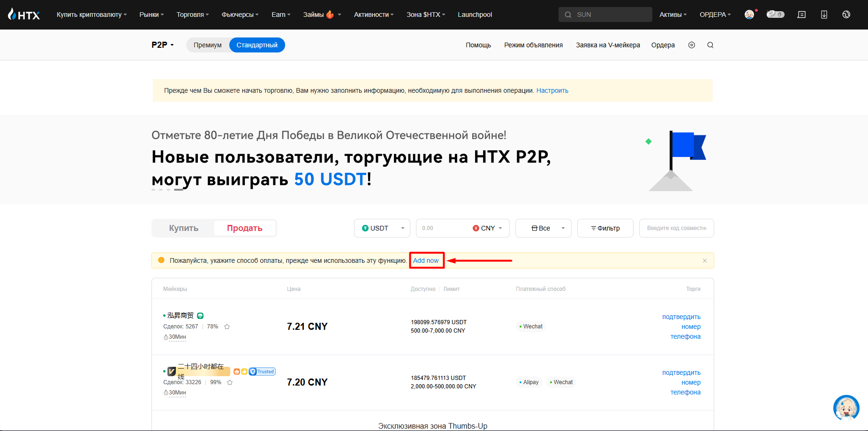The width and height of the screenshot is (868, 431).
Task: Click the zero-count badge in header
Action: (x=776, y=15)
